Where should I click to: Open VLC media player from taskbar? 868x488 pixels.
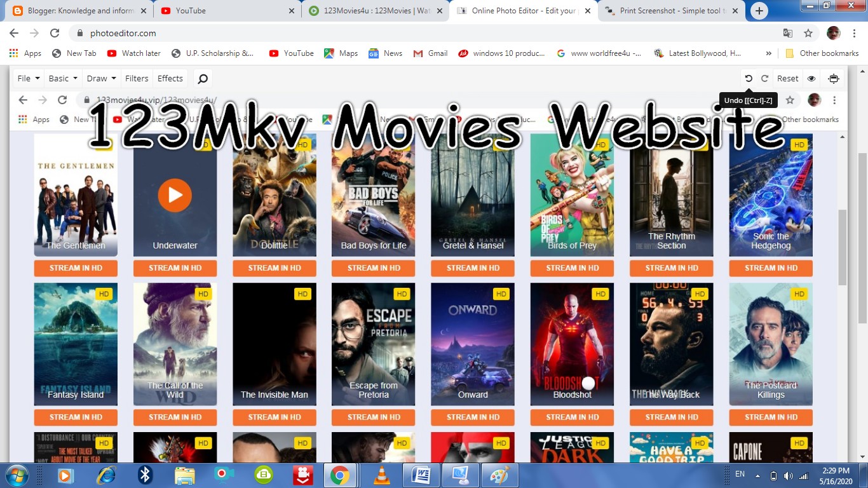(x=381, y=475)
